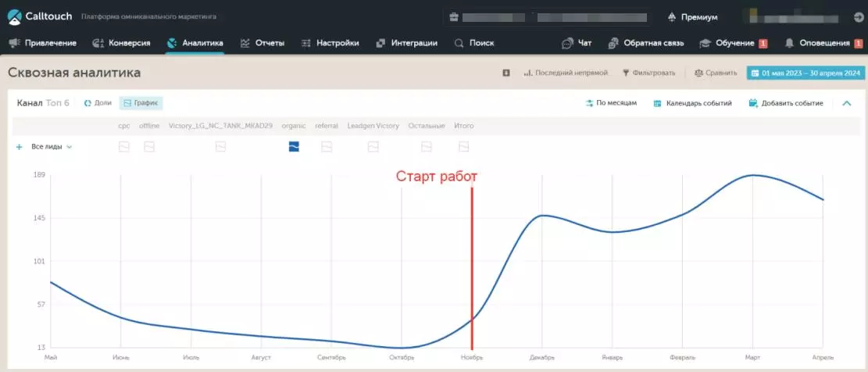Open the Отчеты menu section

pos(263,43)
